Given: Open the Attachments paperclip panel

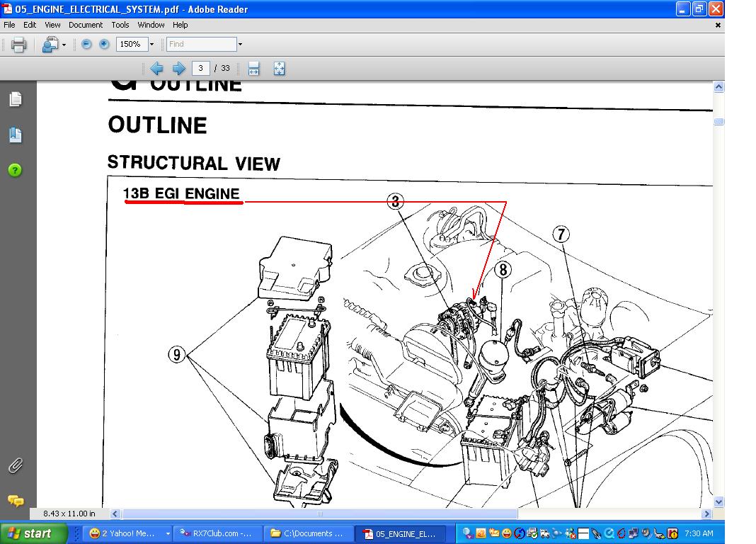Looking at the screenshot, I should tap(16, 465).
